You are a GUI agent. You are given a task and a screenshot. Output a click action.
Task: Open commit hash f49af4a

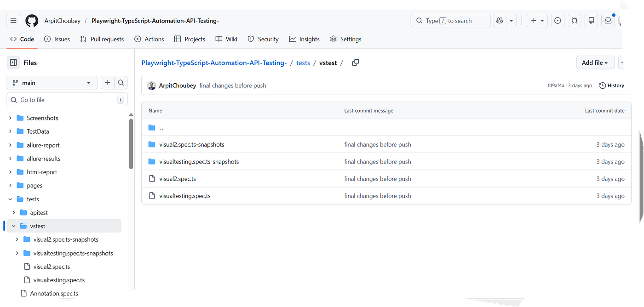pyautogui.click(x=557, y=85)
